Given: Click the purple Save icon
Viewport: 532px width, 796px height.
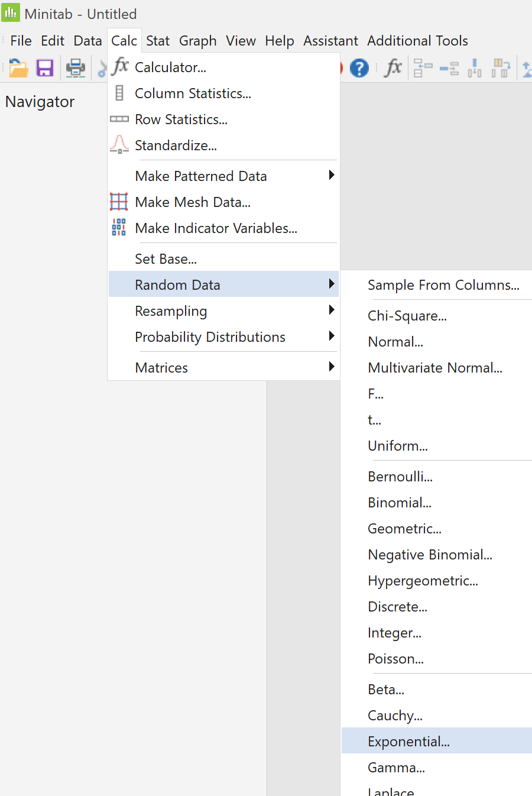Looking at the screenshot, I should click(x=45, y=68).
